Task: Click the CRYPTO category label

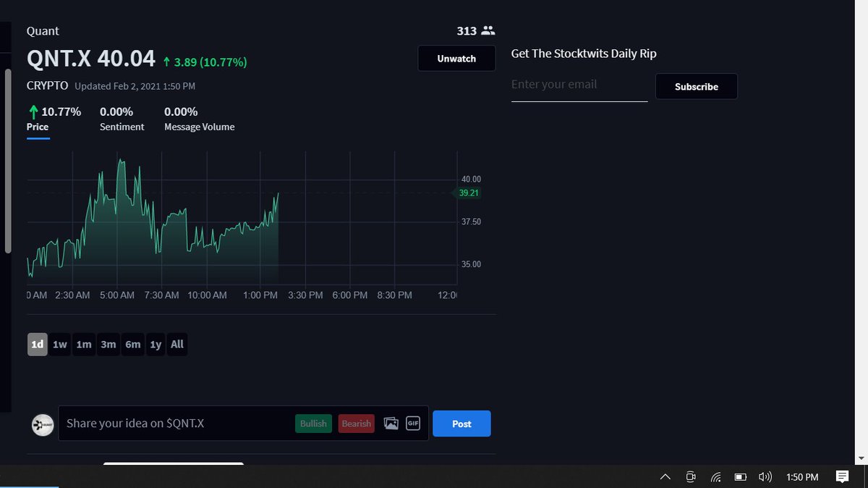Action: tap(48, 85)
